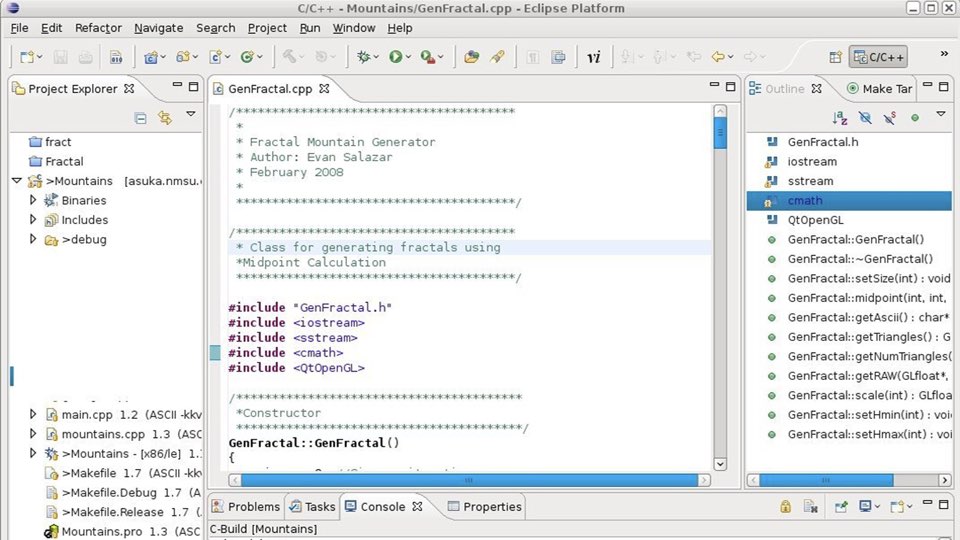
Task: Click the Scroll Lock icon in Console
Action: tap(785, 506)
